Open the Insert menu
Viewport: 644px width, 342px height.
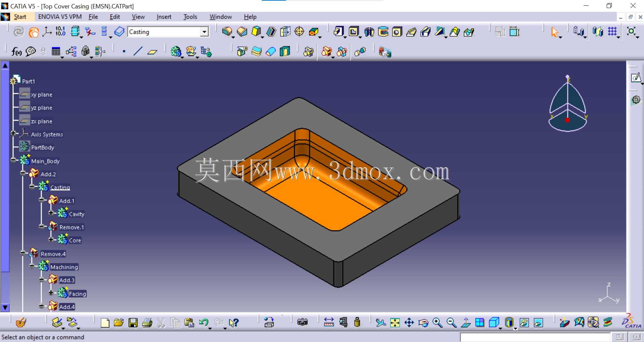click(164, 17)
